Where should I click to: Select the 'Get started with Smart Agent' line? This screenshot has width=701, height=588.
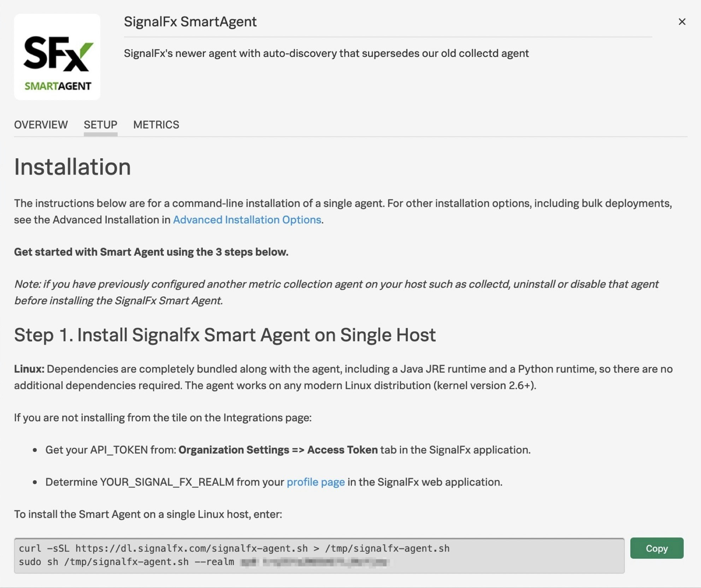coord(151,252)
